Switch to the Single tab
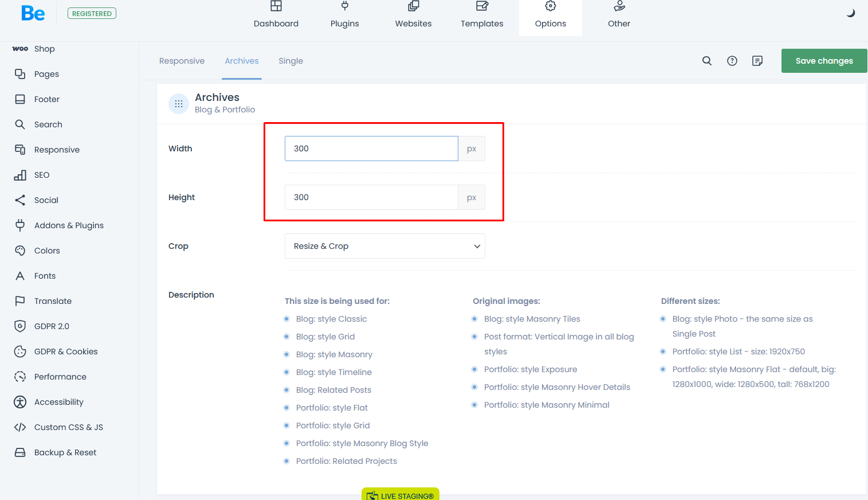868x500 pixels. click(290, 61)
